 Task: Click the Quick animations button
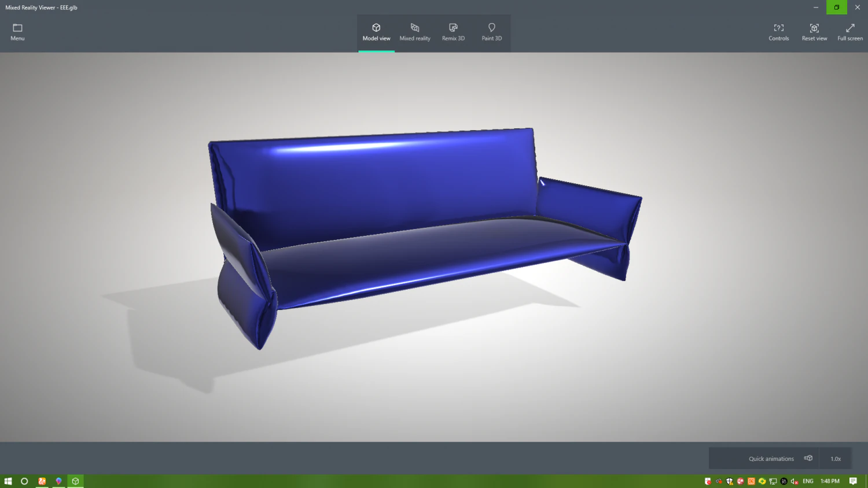pos(772,458)
